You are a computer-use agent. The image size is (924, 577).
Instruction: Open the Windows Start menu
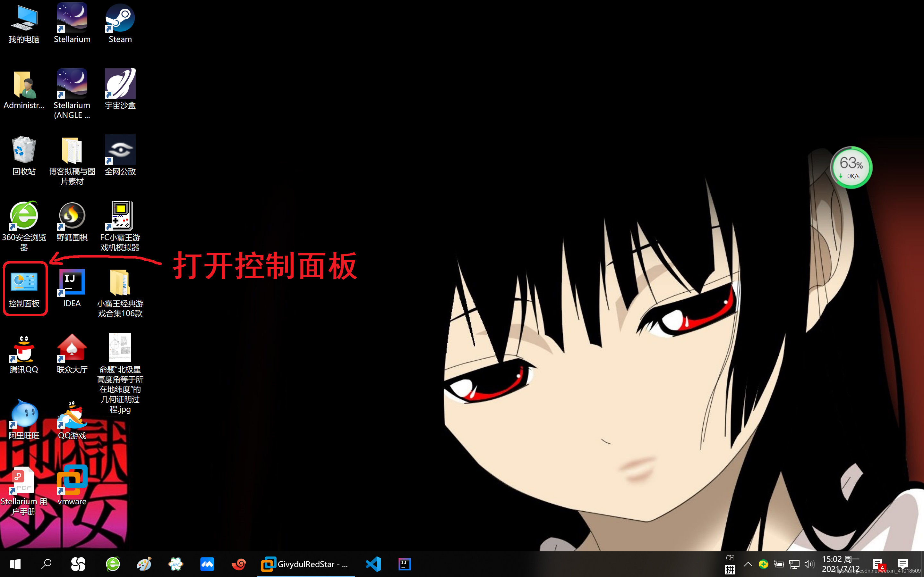[x=15, y=564]
